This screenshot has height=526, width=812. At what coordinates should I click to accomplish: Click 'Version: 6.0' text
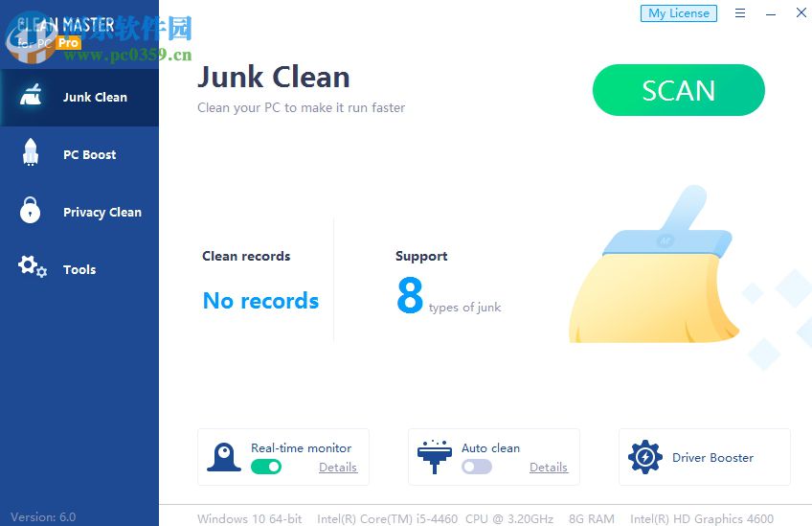43,517
